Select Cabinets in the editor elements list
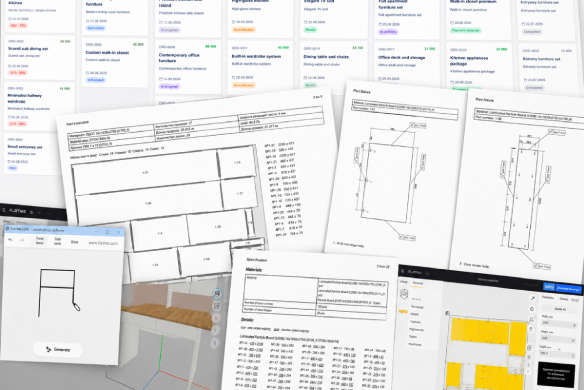This screenshot has width=584, height=390. coord(415,322)
